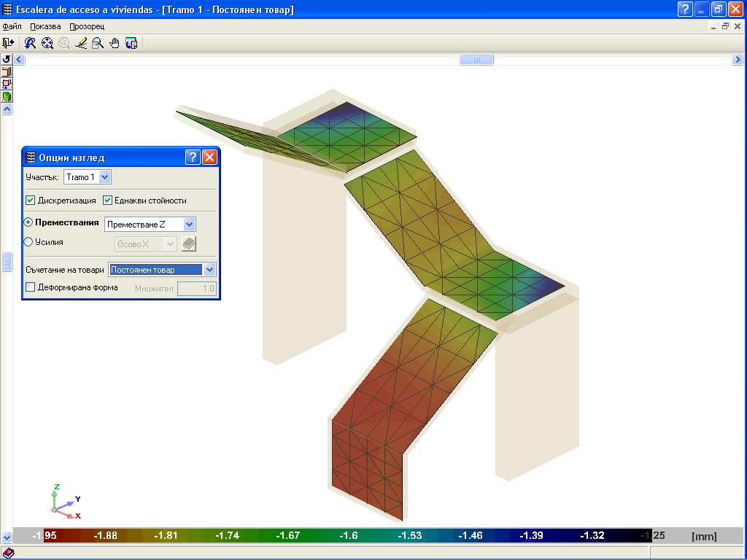Click the dark blue -1.39 color scale segment
The height and width of the screenshot is (560, 747).
click(531, 536)
